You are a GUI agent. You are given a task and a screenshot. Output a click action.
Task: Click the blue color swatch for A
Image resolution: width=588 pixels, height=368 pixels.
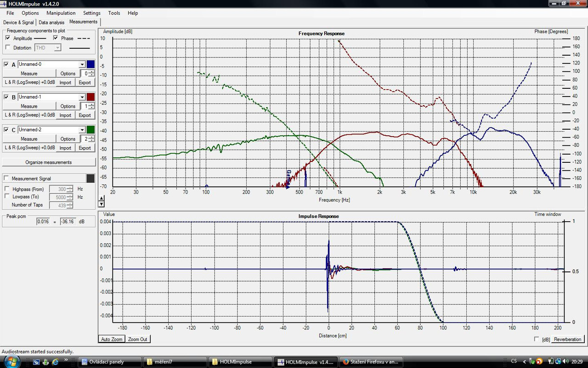coord(90,64)
